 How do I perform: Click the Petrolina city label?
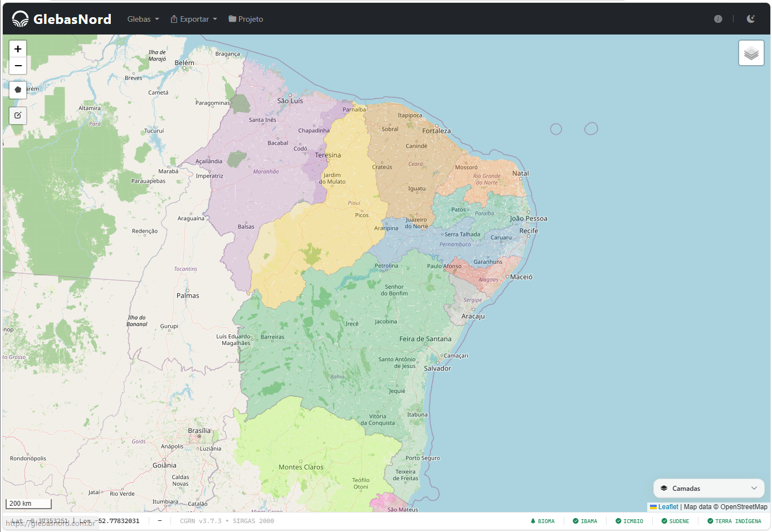pyautogui.click(x=387, y=265)
